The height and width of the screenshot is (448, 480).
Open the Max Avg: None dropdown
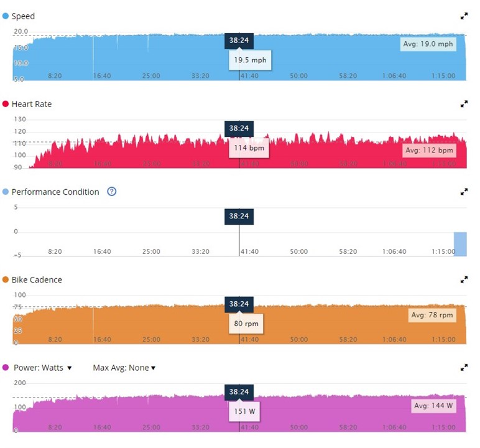pos(124,368)
